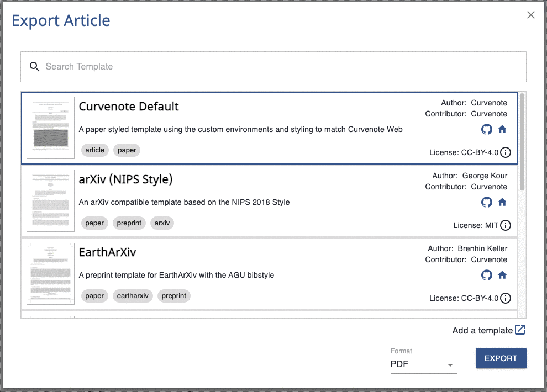Click the 'article' tag on Curvenote Default

[x=95, y=150]
